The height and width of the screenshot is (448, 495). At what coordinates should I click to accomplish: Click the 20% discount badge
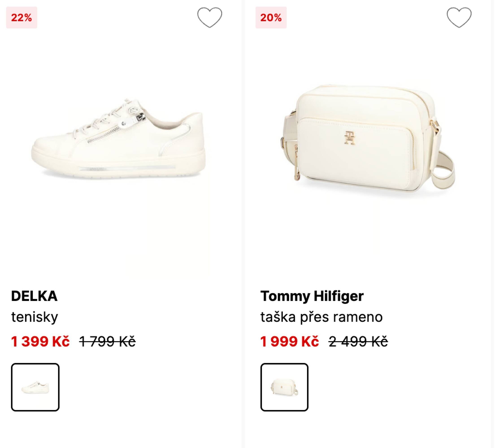coord(271,18)
